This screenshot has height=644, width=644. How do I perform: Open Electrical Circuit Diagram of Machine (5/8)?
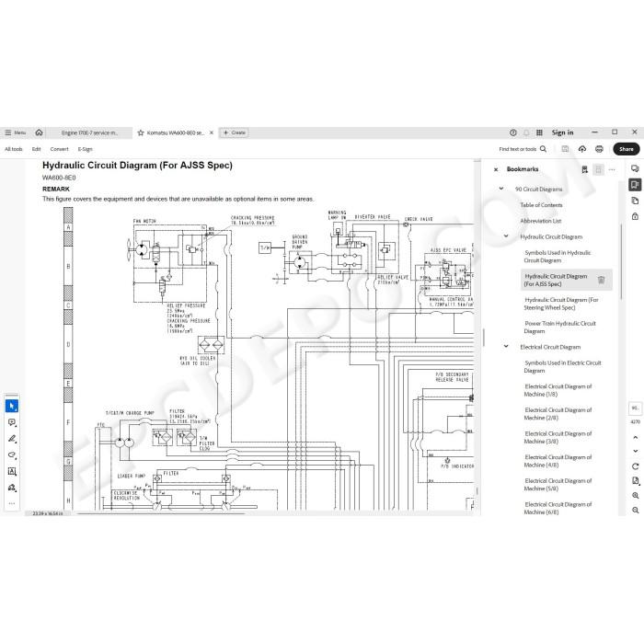558,484
